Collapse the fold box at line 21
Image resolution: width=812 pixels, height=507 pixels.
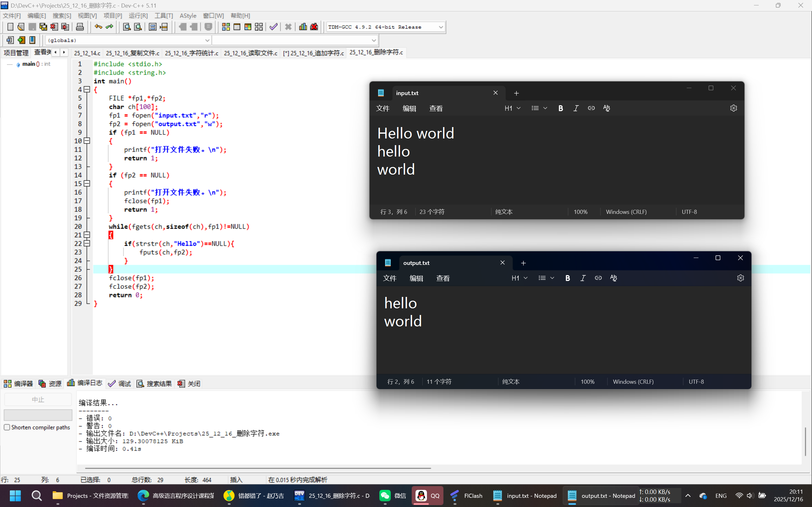[87, 235]
